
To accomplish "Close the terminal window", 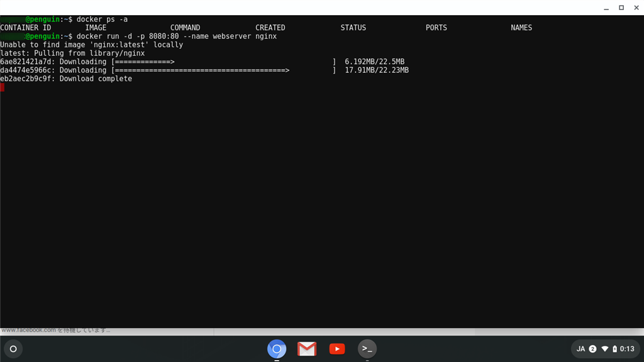I will 636,8.
